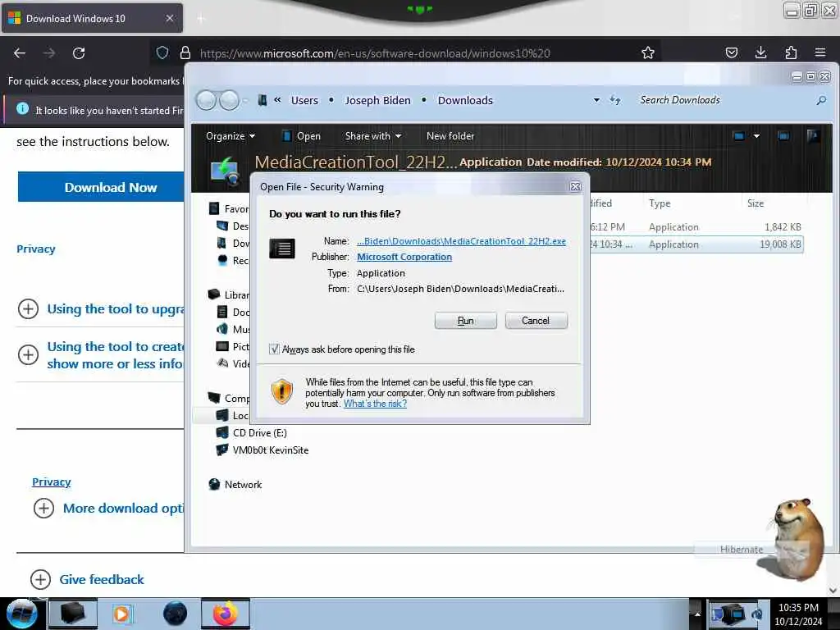Sort by the Type column header
The height and width of the screenshot is (630, 840).
click(x=660, y=203)
